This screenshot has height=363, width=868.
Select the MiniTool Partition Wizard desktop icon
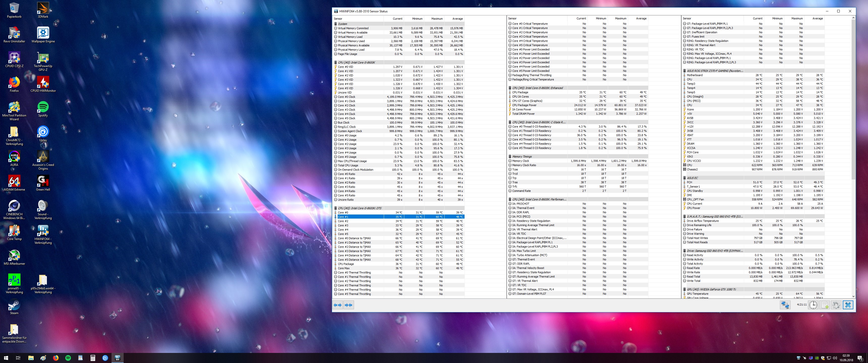pyautogui.click(x=14, y=111)
